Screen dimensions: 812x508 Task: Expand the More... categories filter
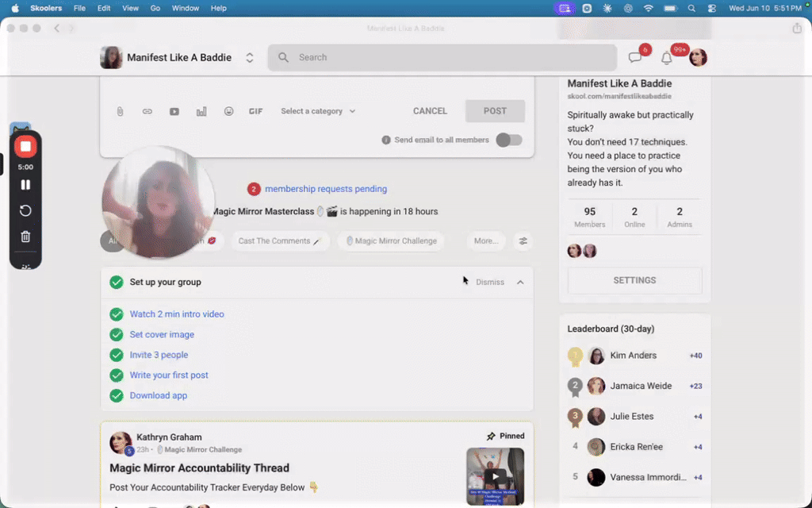point(486,241)
